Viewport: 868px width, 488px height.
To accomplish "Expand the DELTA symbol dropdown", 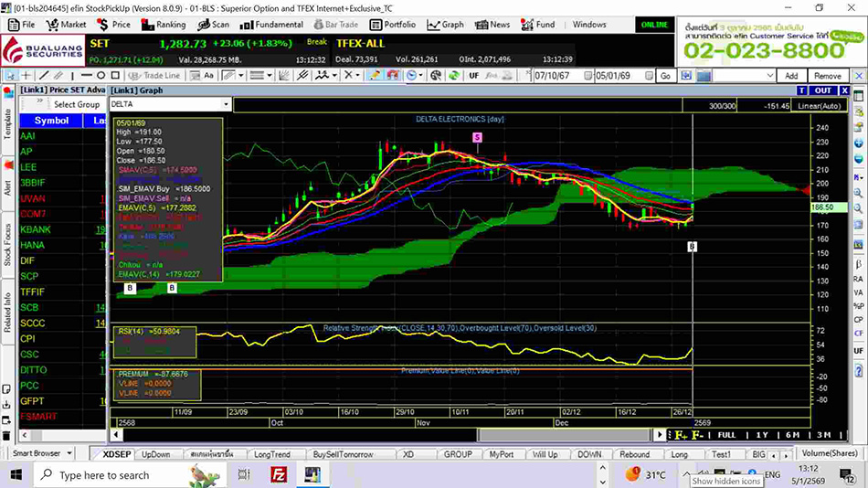I will [x=227, y=104].
